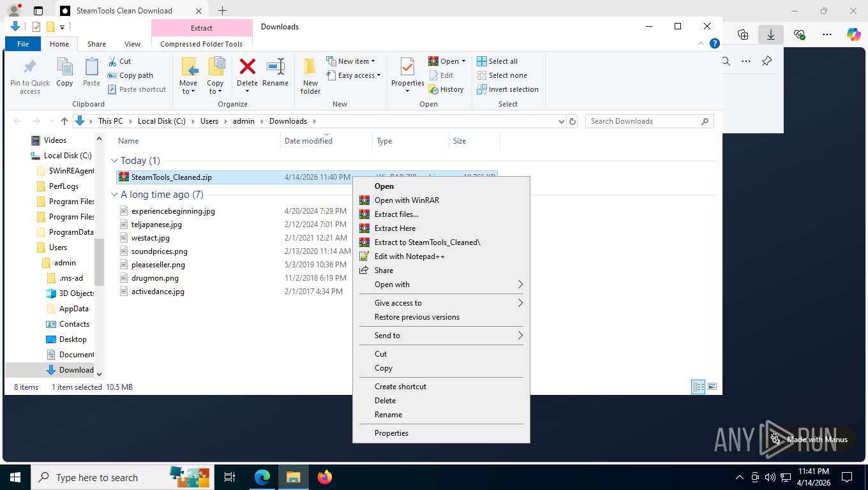Select Open with WinRAR in context menu
This screenshot has height=490, width=868.
tap(441, 200)
